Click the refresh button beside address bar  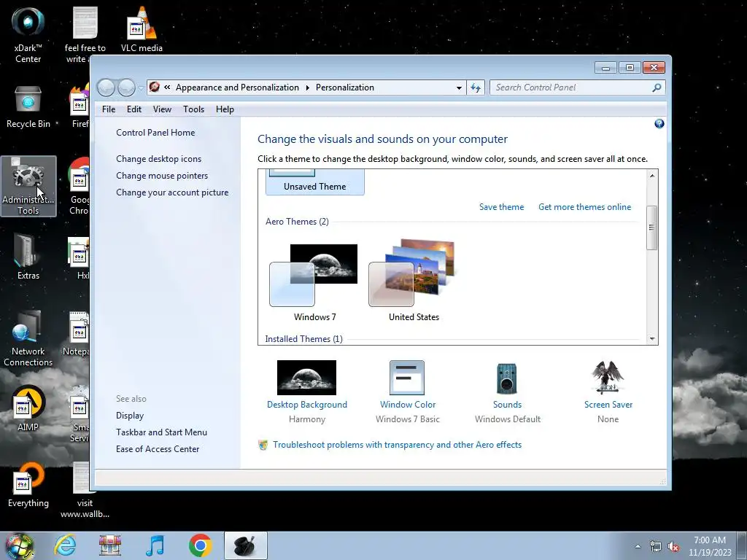point(476,87)
